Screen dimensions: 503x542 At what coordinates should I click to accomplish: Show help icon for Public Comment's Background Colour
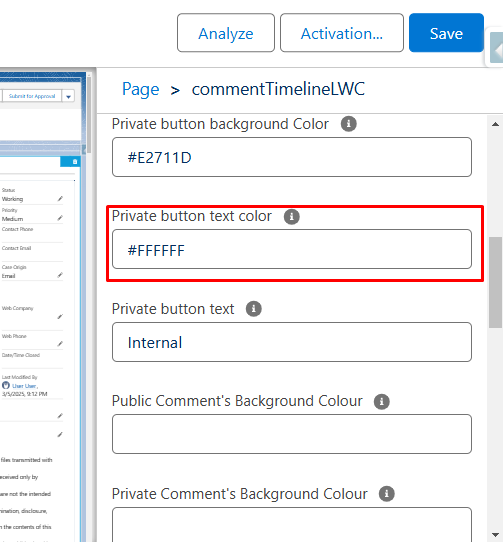coord(382,402)
